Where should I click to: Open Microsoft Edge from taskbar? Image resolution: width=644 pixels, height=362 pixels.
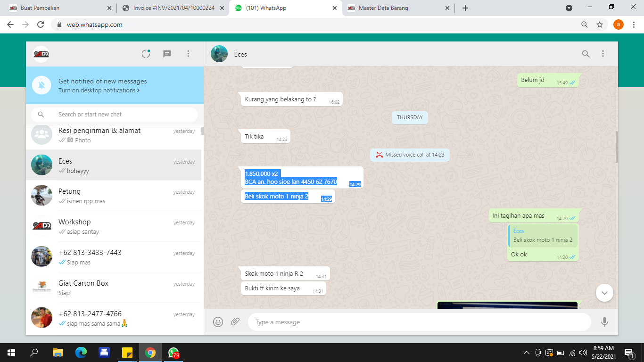click(81, 353)
